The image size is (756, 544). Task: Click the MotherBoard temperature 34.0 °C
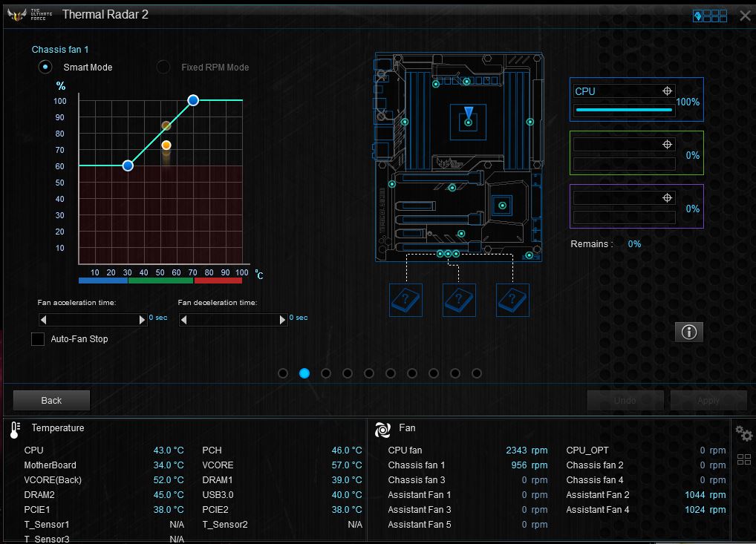coord(169,465)
